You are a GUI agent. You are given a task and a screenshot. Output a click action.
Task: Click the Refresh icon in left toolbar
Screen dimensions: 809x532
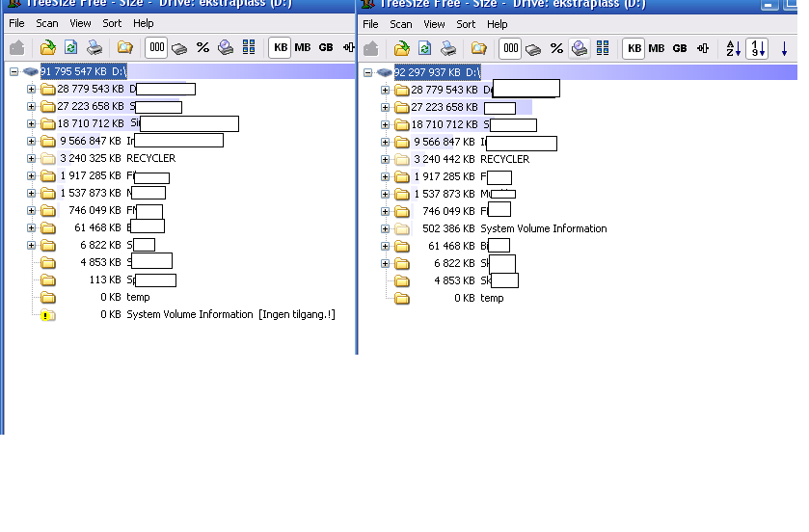pyautogui.click(x=70, y=47)
